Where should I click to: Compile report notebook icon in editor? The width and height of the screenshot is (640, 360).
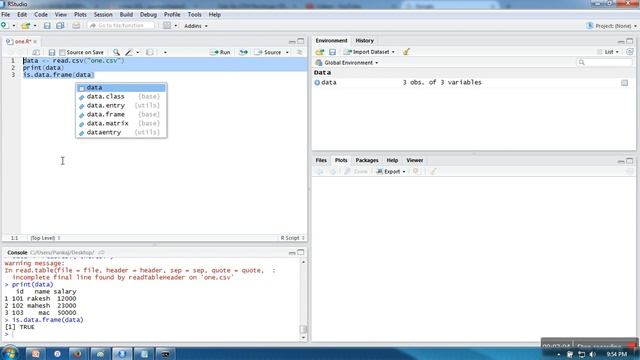[x=150, y=52]
